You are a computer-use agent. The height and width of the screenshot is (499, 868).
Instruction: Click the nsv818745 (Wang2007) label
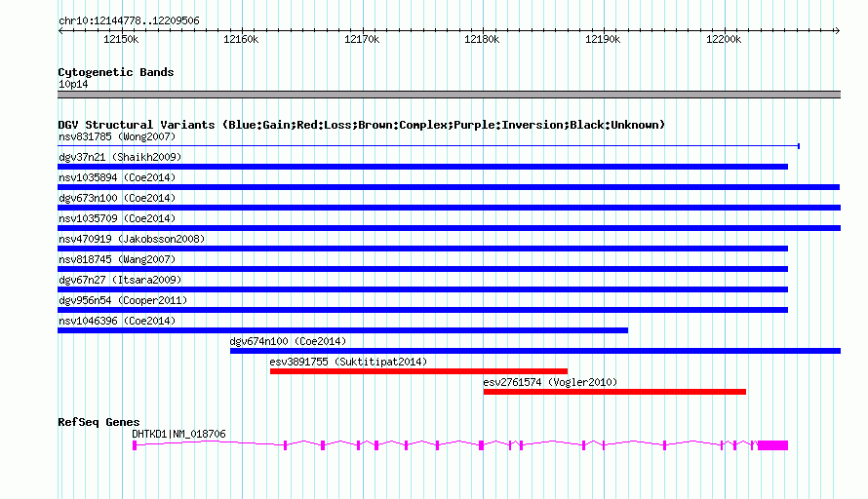click(117, 259)
